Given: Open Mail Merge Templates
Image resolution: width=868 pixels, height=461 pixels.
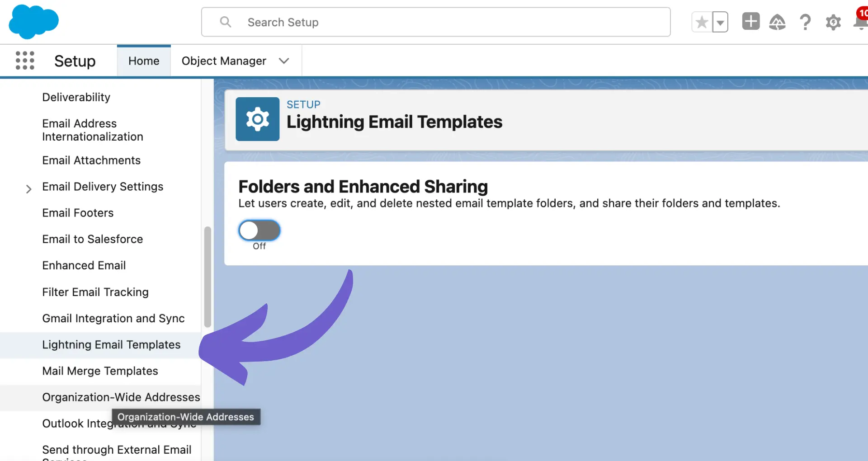Looking at the screenshot, I should point(100,371).
